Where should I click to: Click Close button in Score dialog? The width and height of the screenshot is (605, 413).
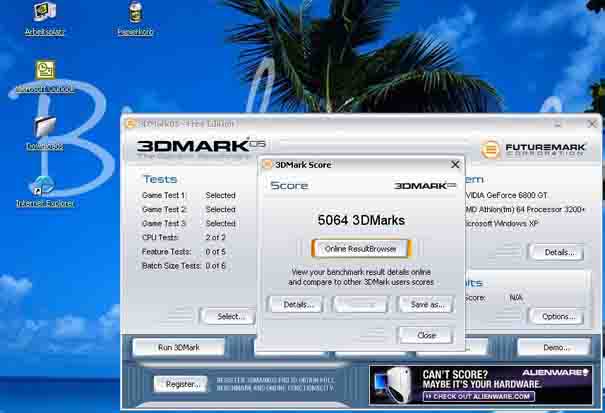(426, 335)
